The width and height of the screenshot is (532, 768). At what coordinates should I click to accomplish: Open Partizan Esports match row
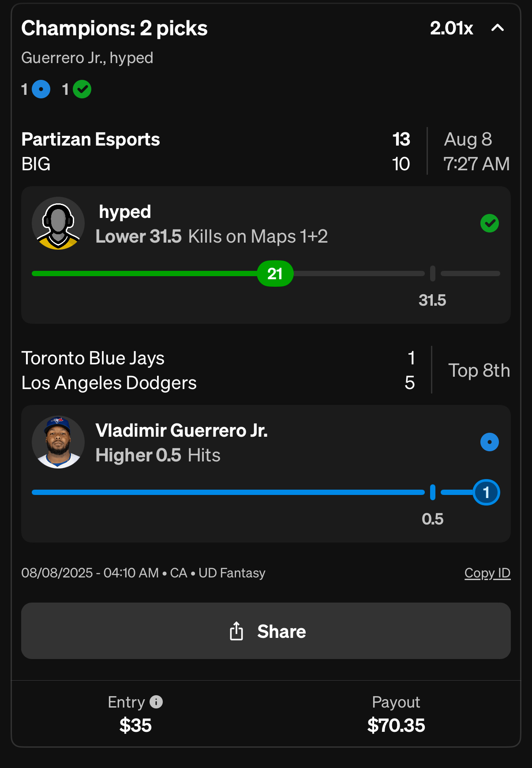pyautogui.click(x=90, y=140)
